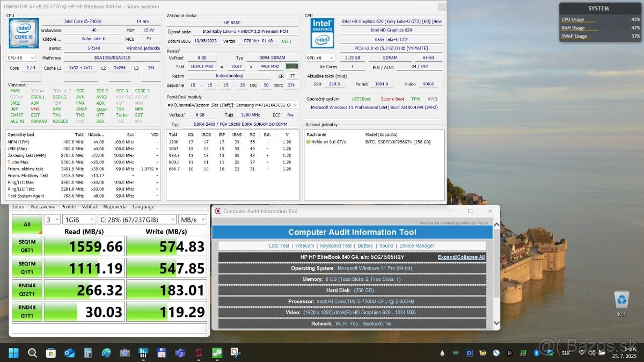Run the LCD Test link in audit tool

(279, 245)
